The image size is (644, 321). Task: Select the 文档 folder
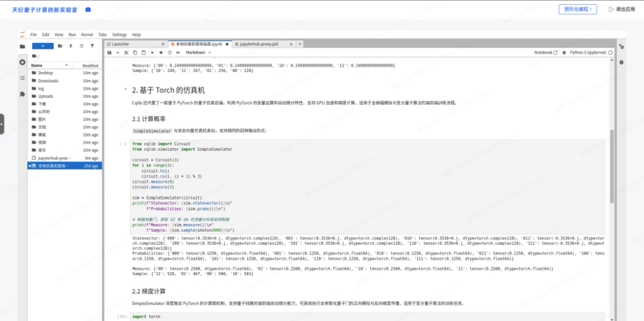65,127
